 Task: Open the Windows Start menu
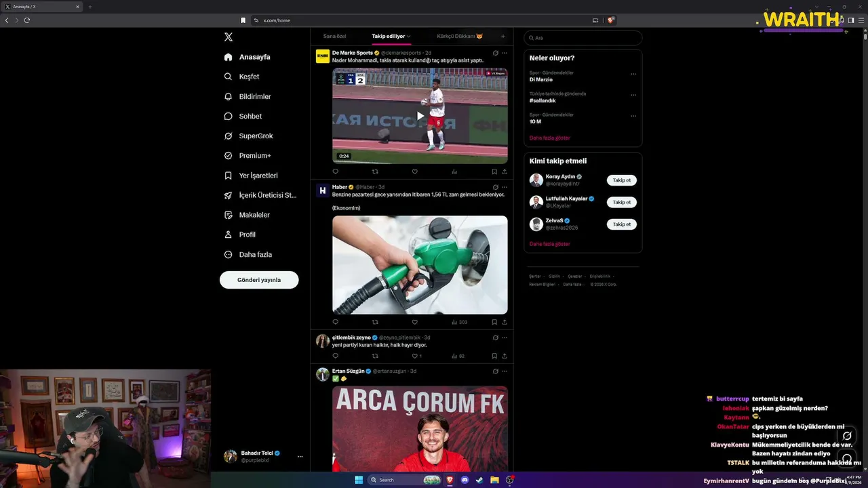[x=359, y=480]
